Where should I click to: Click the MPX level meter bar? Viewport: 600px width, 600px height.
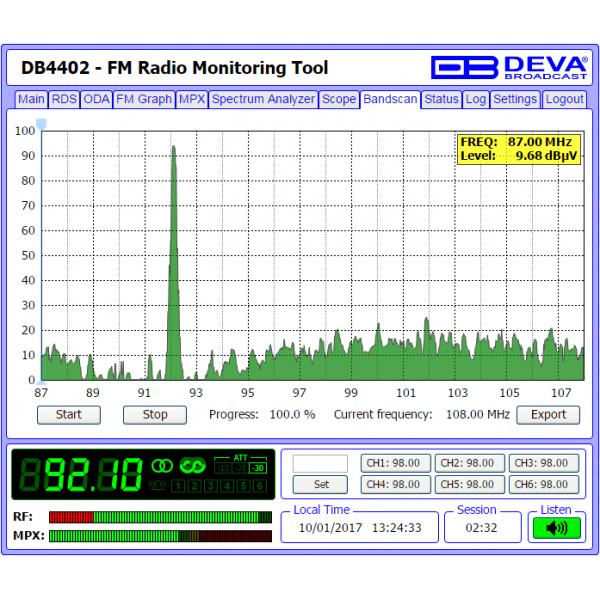160,536
